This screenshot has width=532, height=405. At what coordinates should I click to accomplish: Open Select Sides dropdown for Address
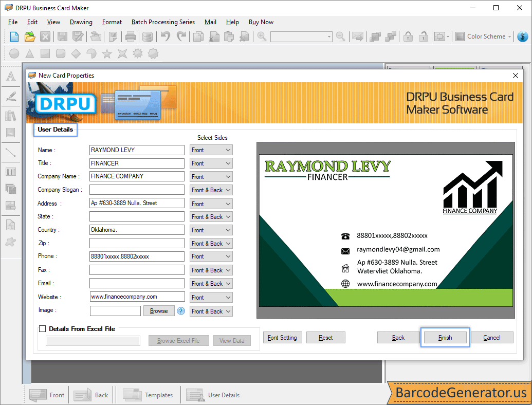211,204
